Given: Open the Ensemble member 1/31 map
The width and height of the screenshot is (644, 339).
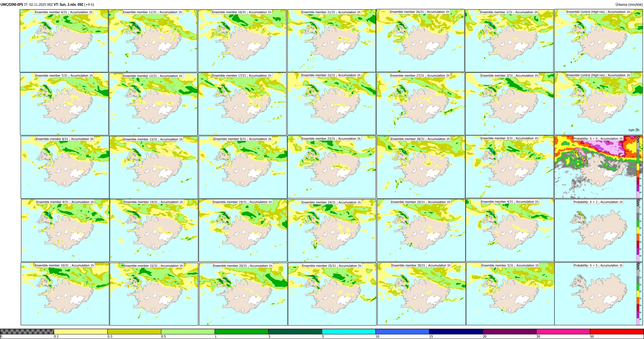Looking at the screenshot, I should point(509,41).
